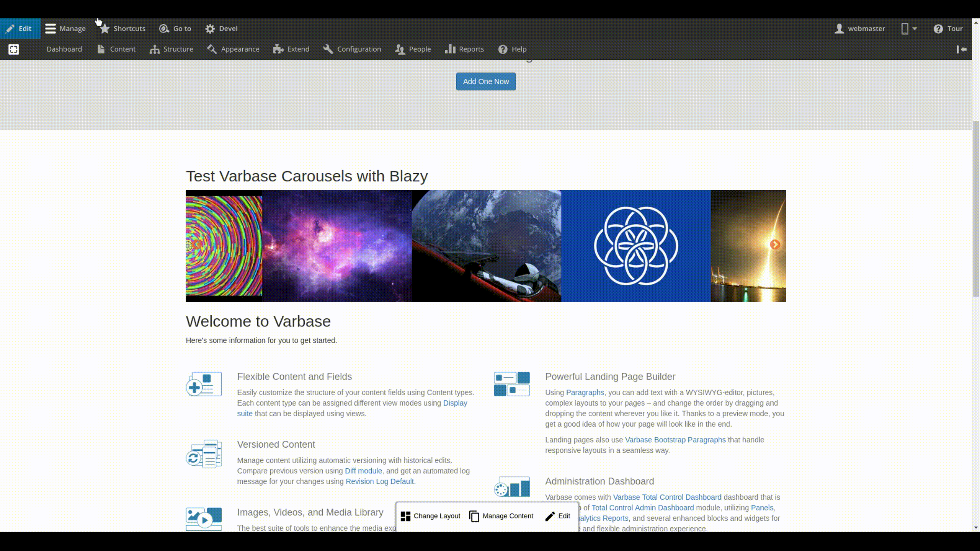Open Dashboard in admin menu
The height and width of the screenshot is (551, 980).
(x=64, y=49)
